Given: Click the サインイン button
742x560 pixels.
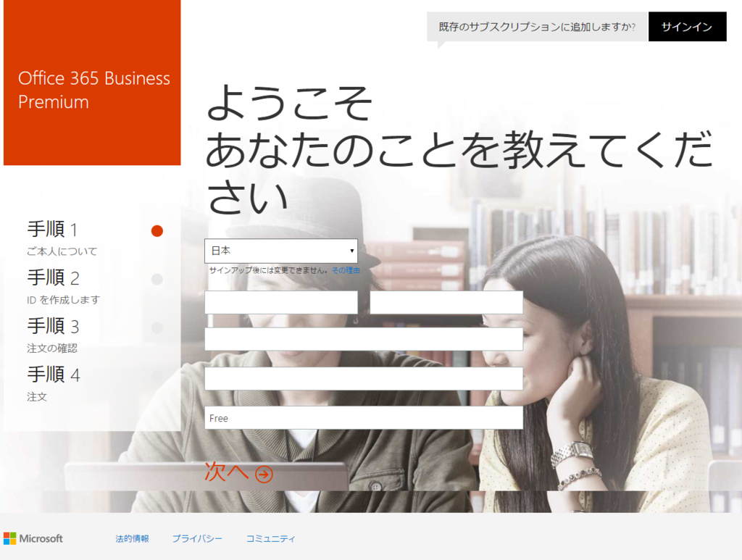Looking at the screenshot, I should click(687, 27).
